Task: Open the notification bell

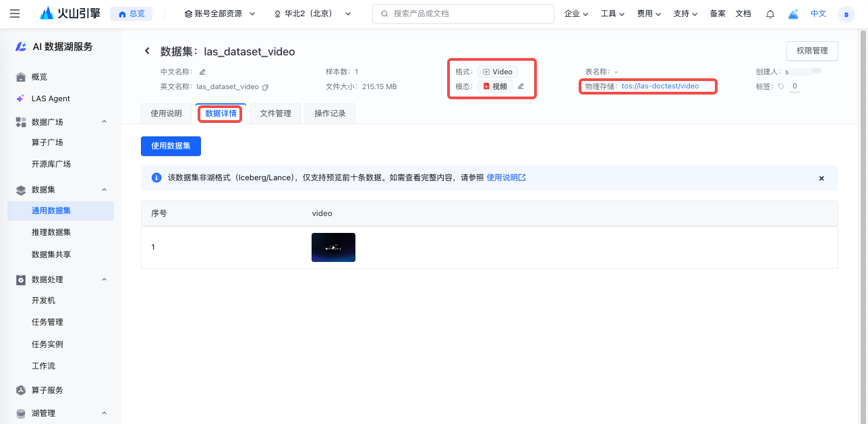Action: click(770, 14)
